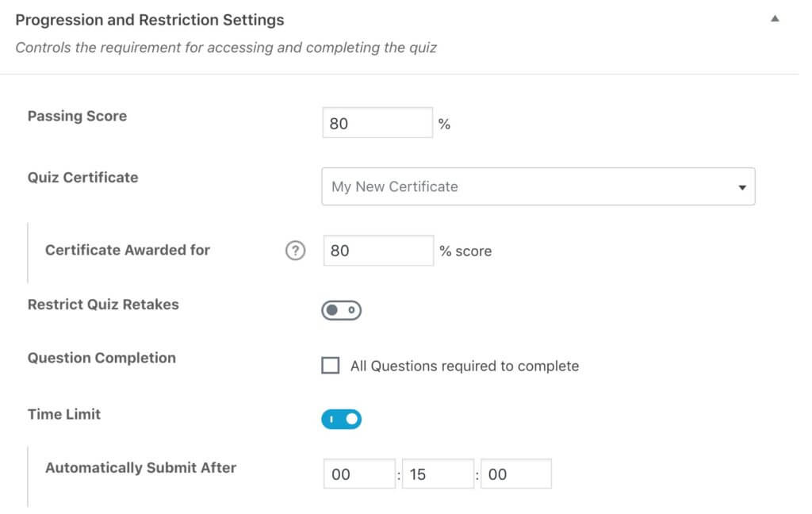Select the minutes field showing 15

point(438,474)
